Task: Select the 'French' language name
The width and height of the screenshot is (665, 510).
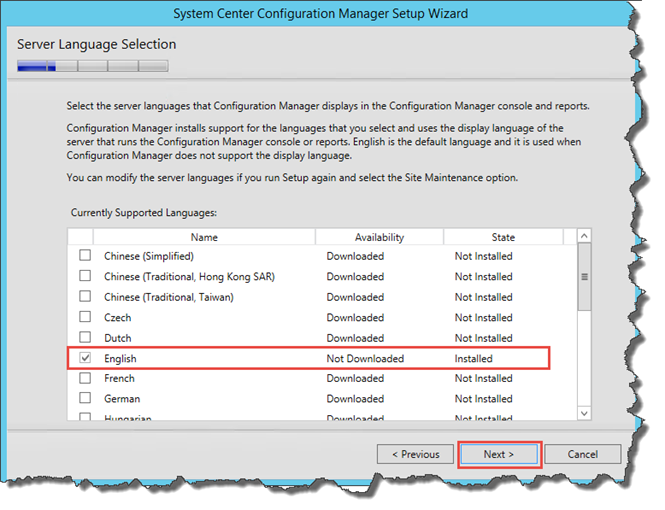Action: [x=119, y=378]
